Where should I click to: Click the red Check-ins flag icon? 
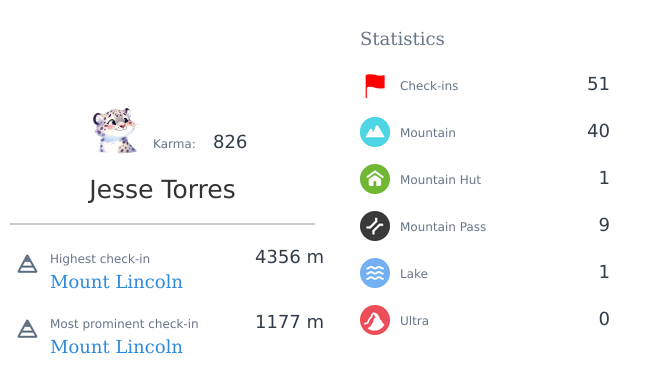(375, 86)
